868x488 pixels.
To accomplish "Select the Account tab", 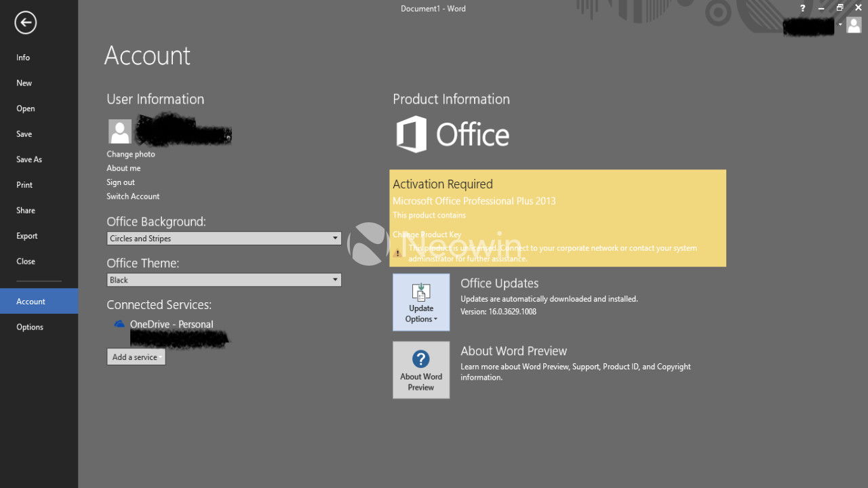I will point(39,302).
